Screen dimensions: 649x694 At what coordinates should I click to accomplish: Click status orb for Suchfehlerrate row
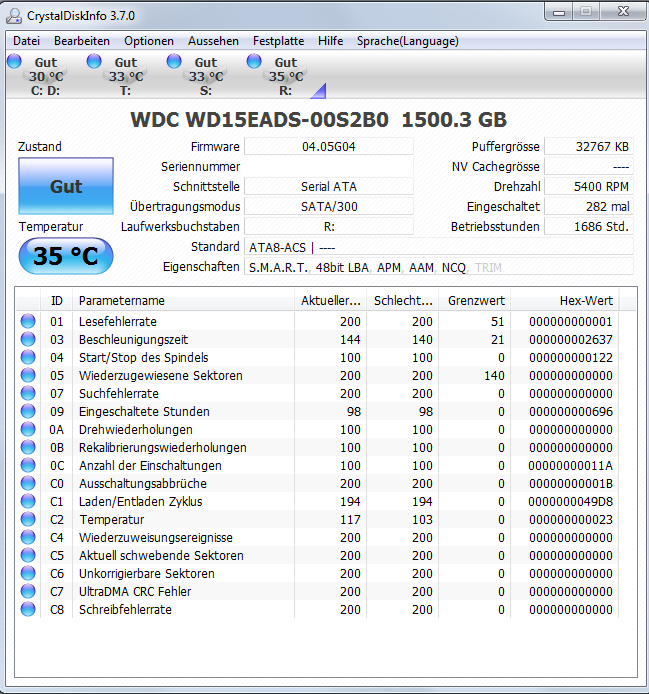coord(28,393)
